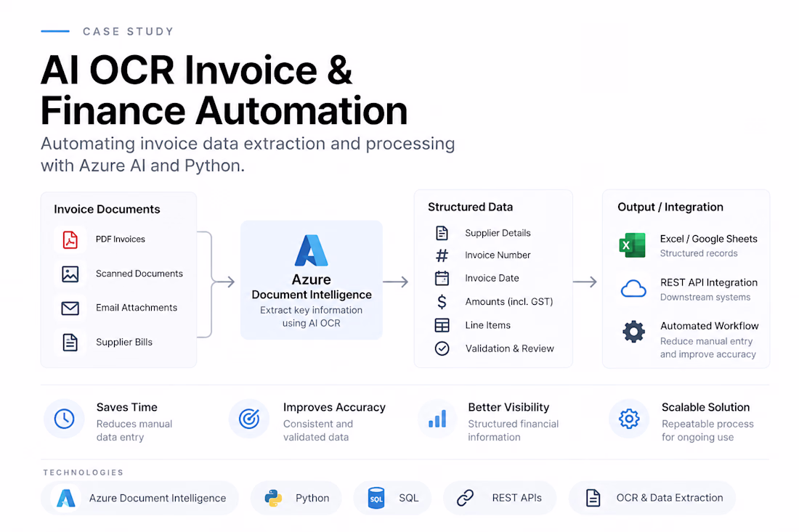The height and width of the screenshot is (532, 799).
Task: Click the REST API cloud icon
Action: [633, 289]
